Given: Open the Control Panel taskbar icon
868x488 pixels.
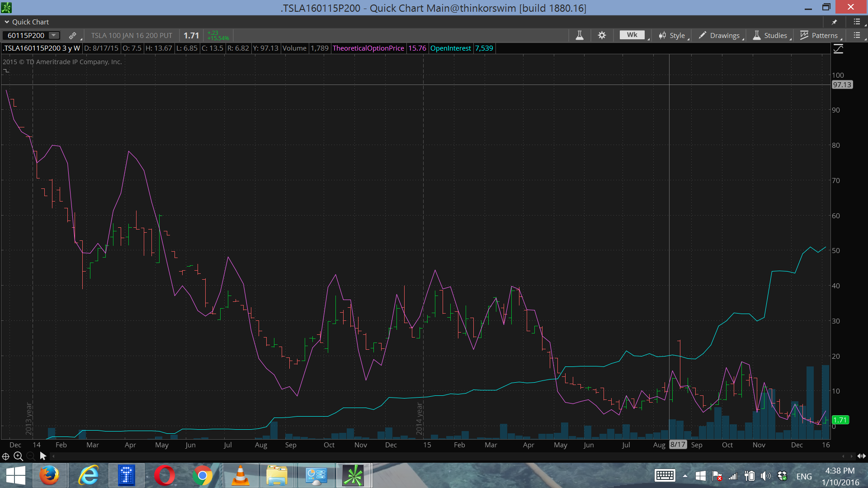Looking at the screenshot, I should point(316,475).
